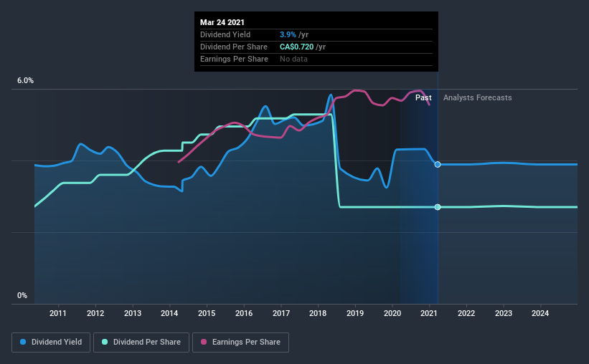Select the 2021 x-axis label
The height and width of the screenshot is (364, 589).
point(428,313)
